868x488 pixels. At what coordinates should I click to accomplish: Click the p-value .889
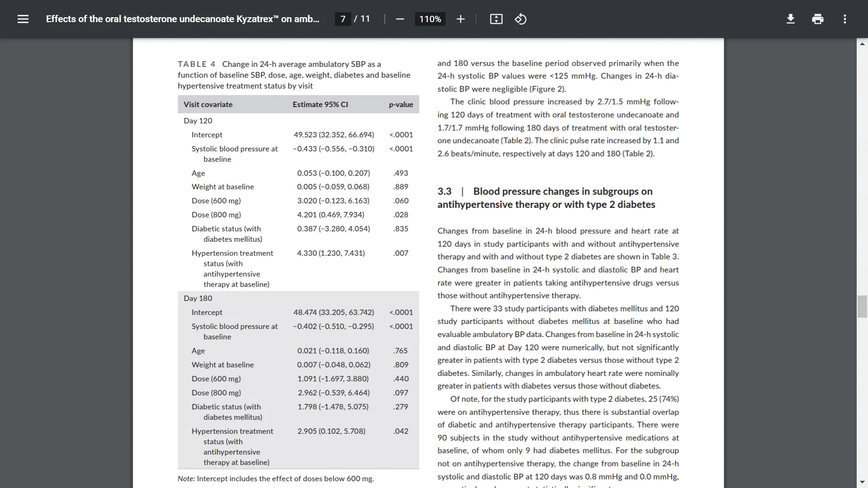(x=401, y=187)
